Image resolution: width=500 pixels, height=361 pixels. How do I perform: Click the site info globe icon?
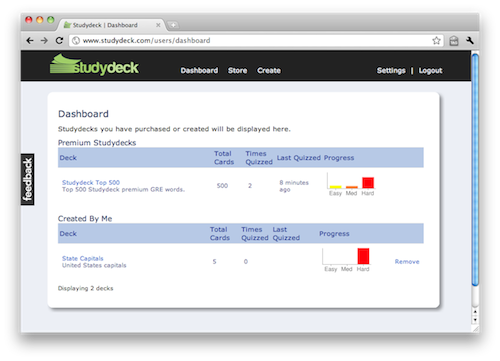point(76,41)
